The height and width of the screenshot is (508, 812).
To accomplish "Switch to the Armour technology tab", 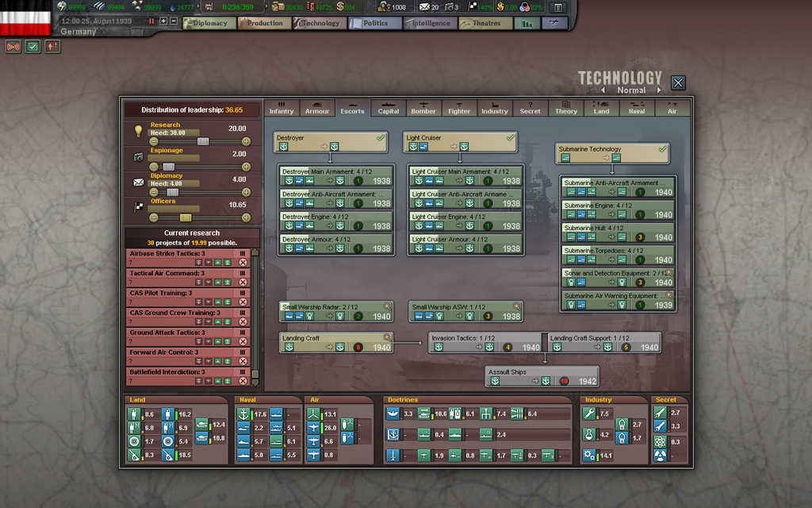I will click(317, 108).
